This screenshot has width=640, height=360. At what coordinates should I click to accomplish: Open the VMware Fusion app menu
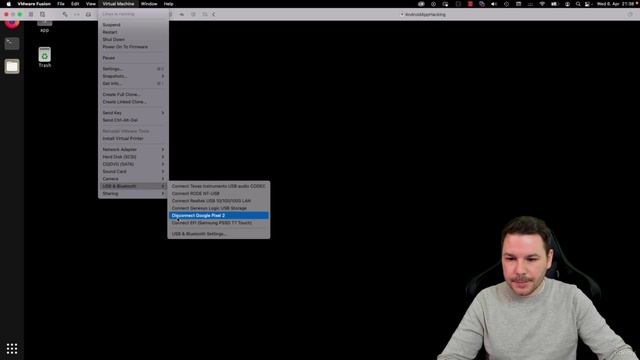pos(34,4)
